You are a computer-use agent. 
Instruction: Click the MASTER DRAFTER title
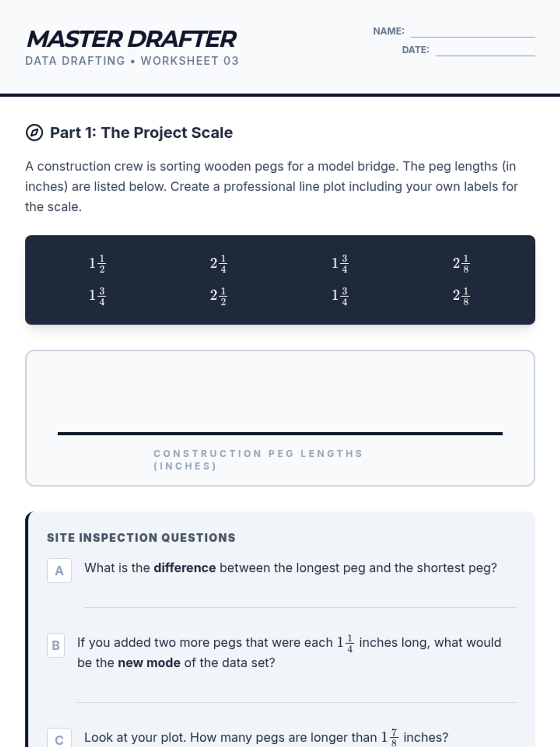(x=132, y=39)
